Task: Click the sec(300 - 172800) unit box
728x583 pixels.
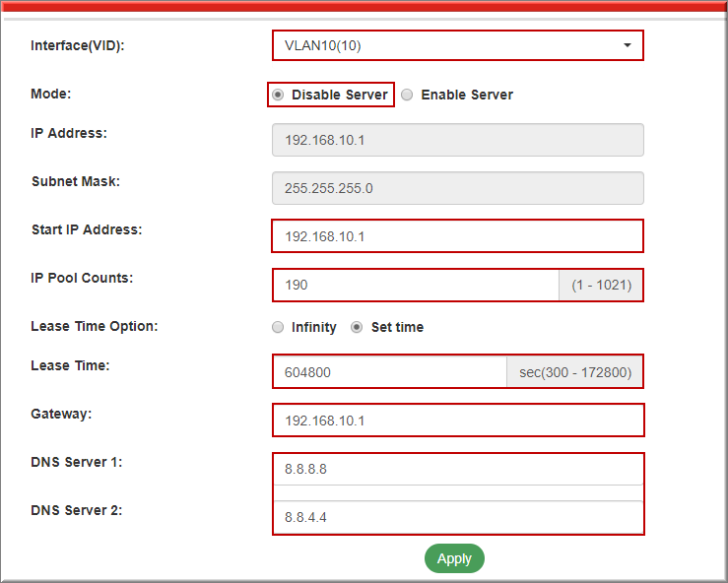Action: click(x=574, y=372)
